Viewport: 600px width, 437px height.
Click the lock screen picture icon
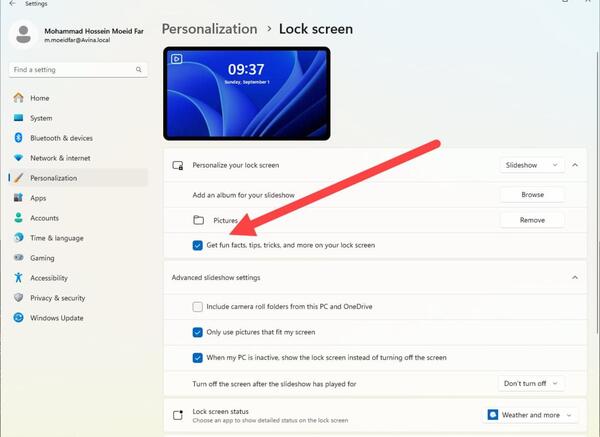(x=178, y=165)
